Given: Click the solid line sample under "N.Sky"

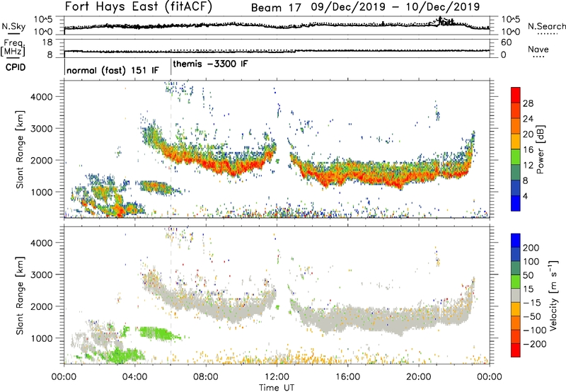Looking at the screenshot, I should [13, 33].
